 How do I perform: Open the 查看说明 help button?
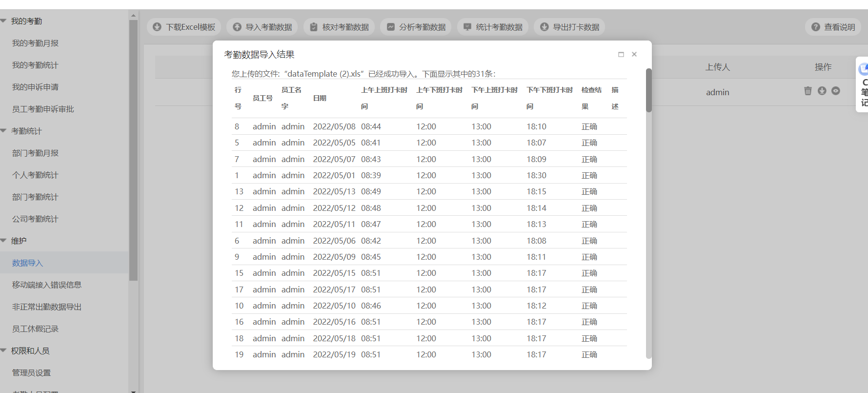point(833,27)
